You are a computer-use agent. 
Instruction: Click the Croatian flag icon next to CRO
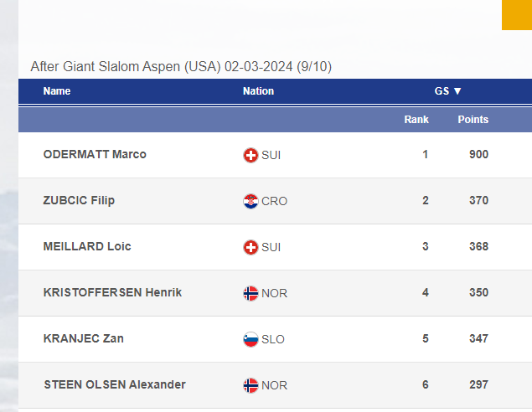tap(250, 201)
